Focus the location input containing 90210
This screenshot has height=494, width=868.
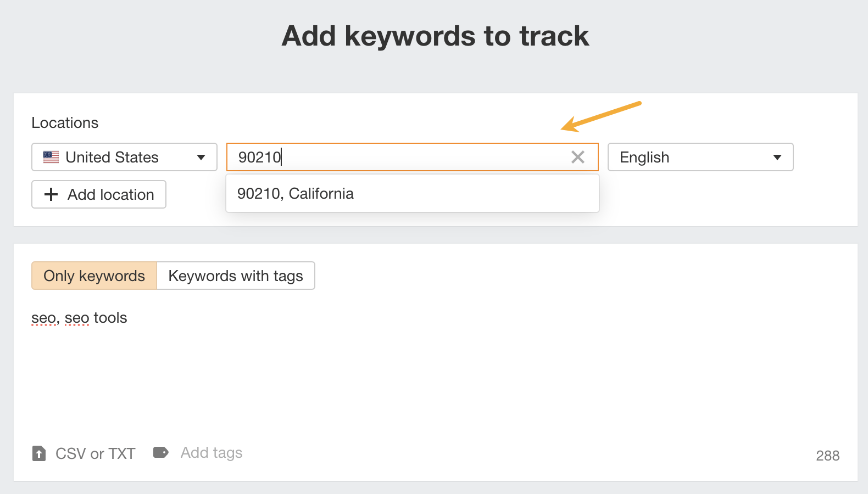click(x=396, y=158)
